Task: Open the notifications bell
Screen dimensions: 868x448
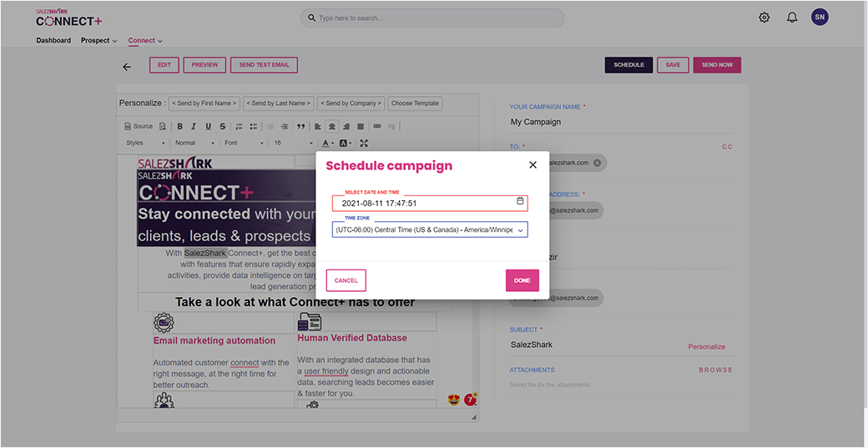Action: (x=792, y=18)
